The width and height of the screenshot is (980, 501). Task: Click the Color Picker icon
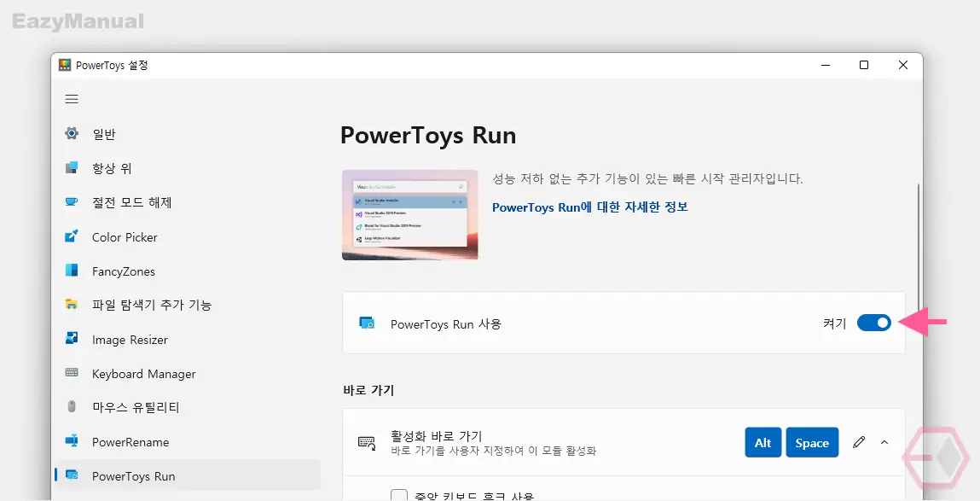[x=72, y=236]
